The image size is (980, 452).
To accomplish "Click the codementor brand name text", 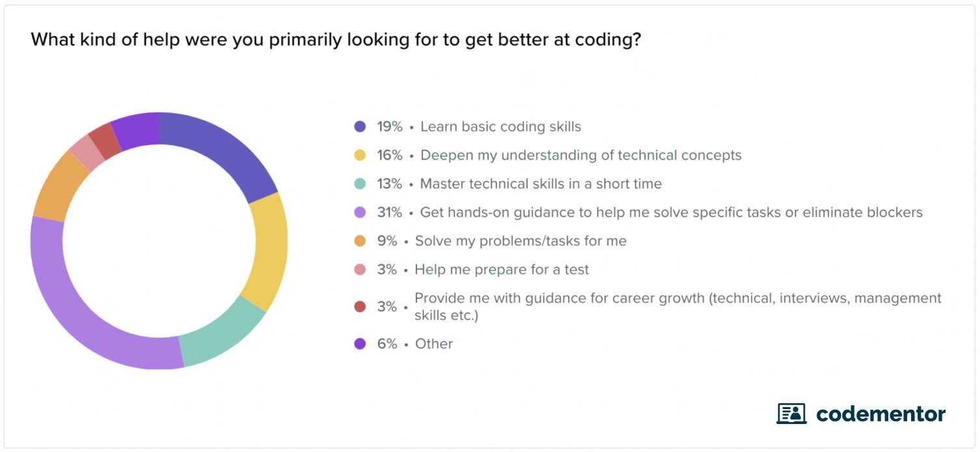I will point(881,414).
